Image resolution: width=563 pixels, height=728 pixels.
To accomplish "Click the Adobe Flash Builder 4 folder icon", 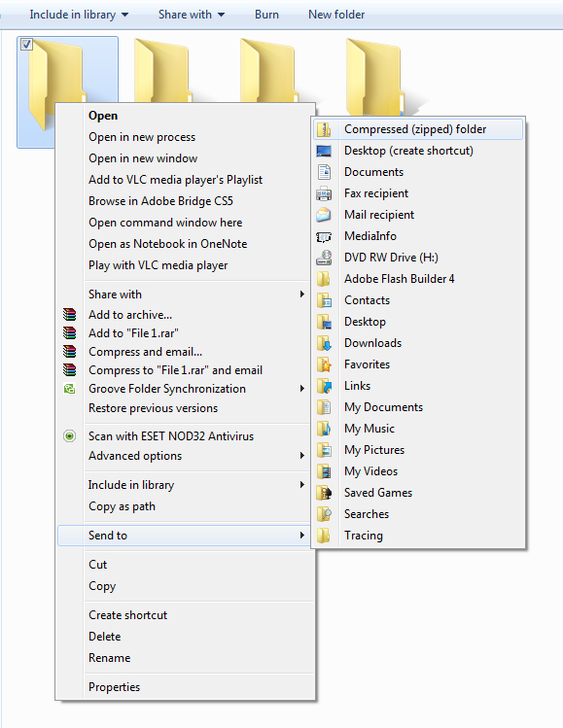I will (x=324, y=279).
